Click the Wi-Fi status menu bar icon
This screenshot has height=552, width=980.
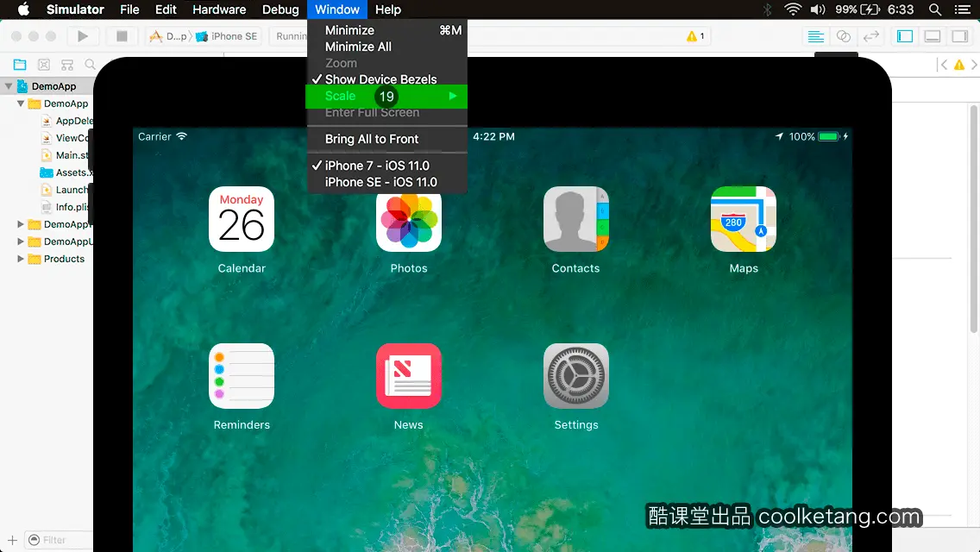(793, 9)
